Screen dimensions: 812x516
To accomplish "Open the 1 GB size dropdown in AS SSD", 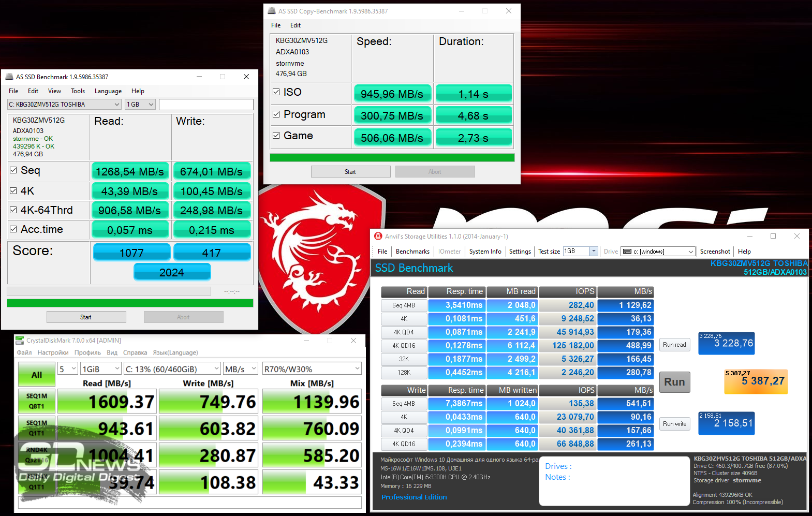I will point(140,104).
